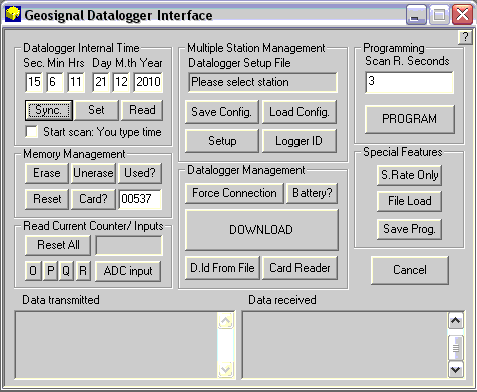Click the Min time field

(55, 82)
